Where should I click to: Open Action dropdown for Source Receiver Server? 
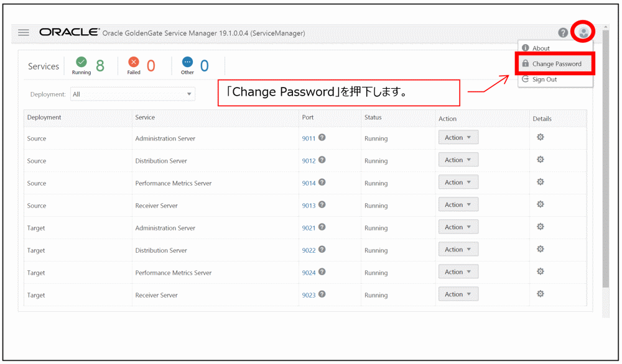click(458, 204)
